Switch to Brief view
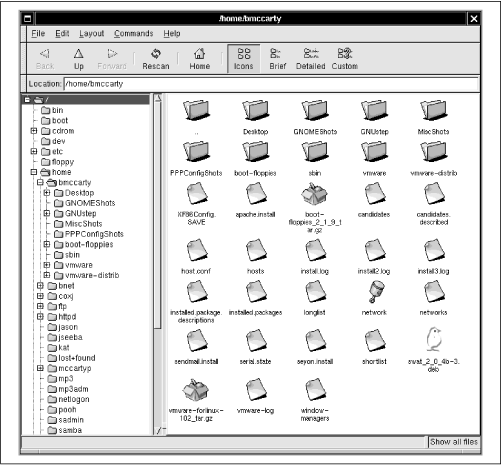The height and width of the screenshot is (466, 502). tap(277, 59)
